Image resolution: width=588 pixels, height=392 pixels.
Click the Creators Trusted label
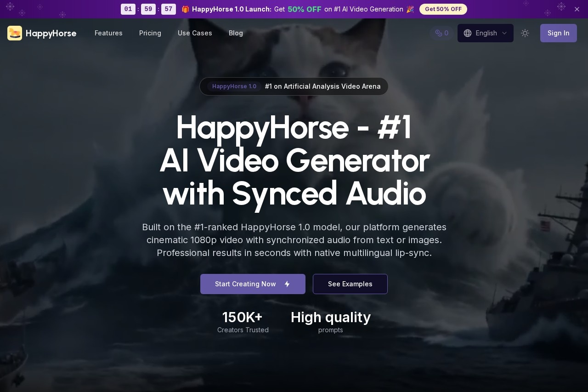pyautogui.click(x=243, y=330)
